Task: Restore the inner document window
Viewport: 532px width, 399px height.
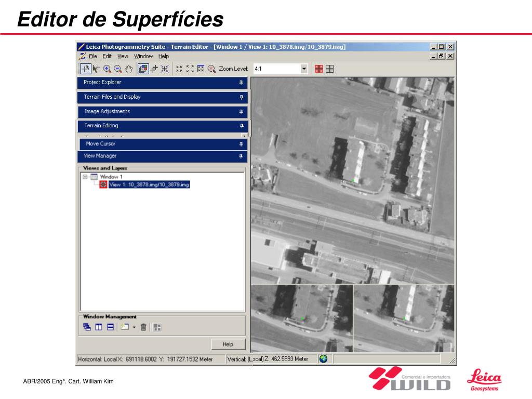Action: 442,56
